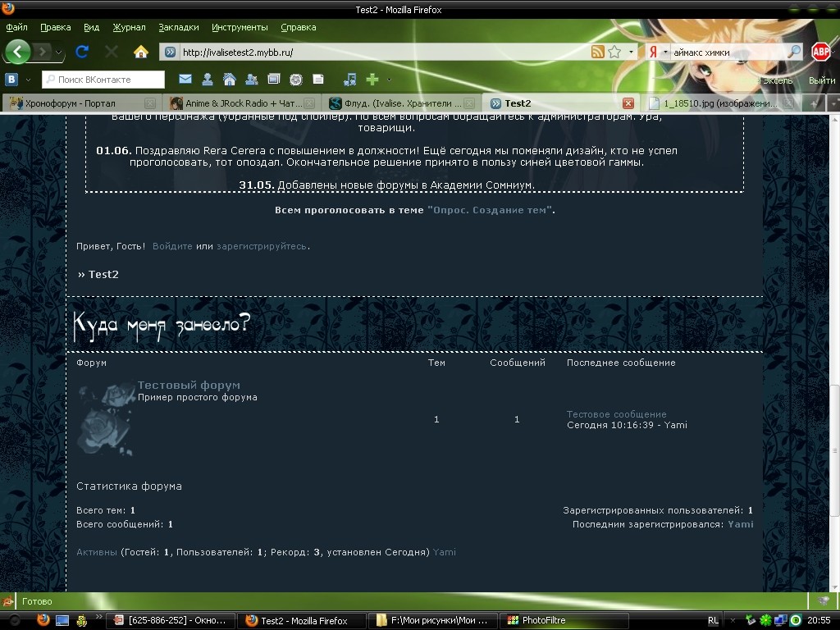Open the Yandex search engine selector
The image size is (840, 630).
coord(658,52)
